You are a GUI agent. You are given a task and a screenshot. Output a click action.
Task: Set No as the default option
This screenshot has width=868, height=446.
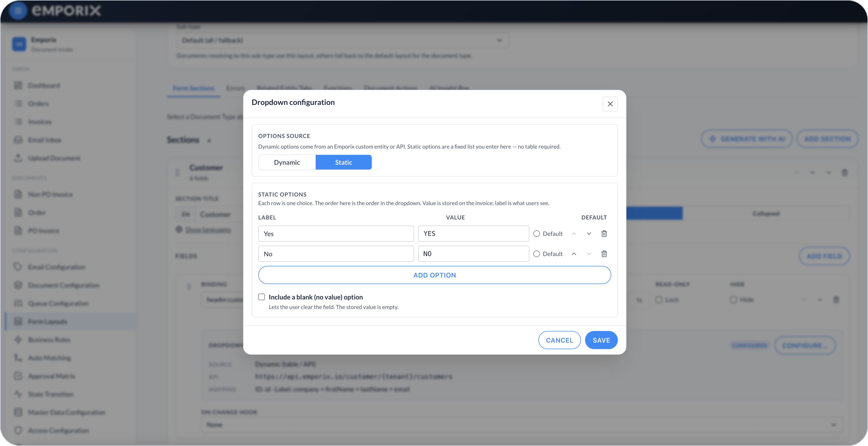pyautogui.click(x=536, y=254)
